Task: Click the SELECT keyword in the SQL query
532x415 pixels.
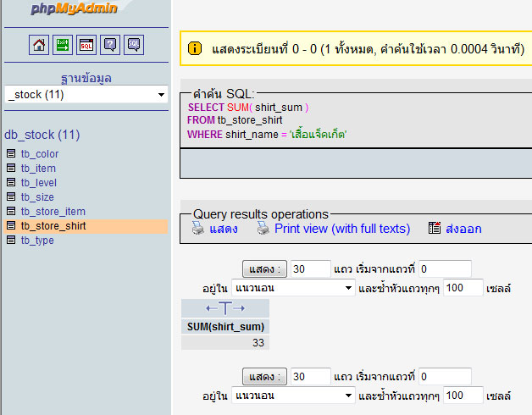Action: (x=206, y=108)
